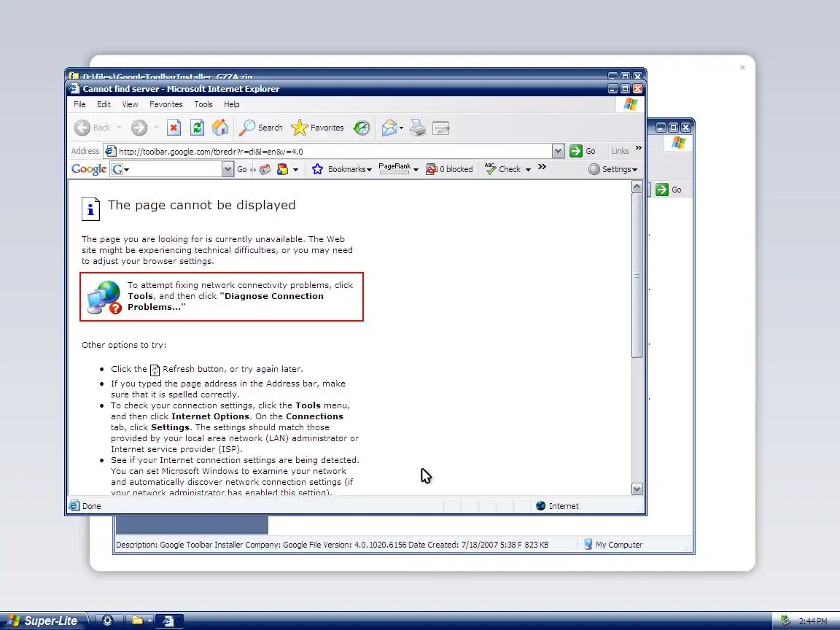Click the scrollbar down arrow
Image resolution: width=840 pixels, height=630 pixels.
637,489
